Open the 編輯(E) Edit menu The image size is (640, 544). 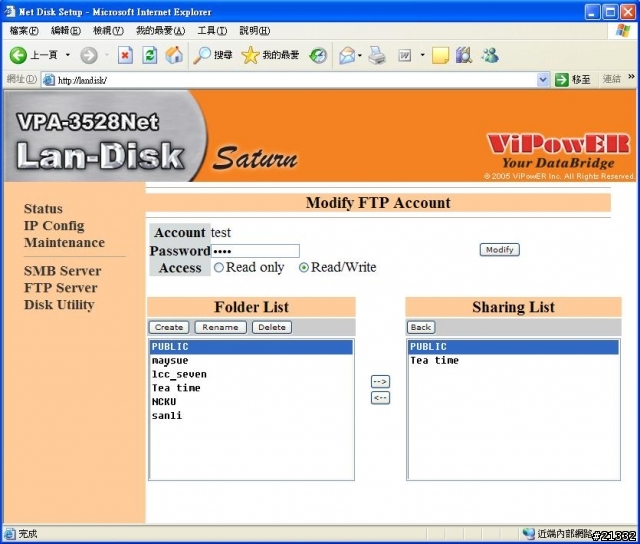pos(66,31)
